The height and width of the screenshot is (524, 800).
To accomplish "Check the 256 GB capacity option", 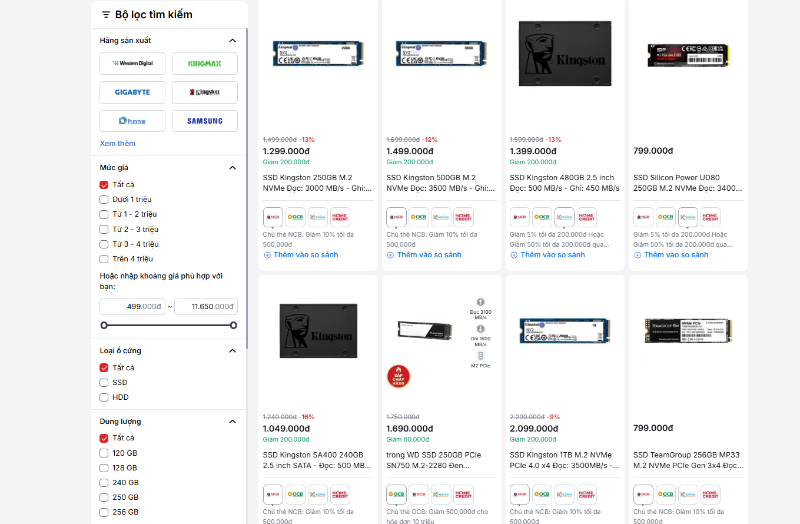I will pos(104,512).
